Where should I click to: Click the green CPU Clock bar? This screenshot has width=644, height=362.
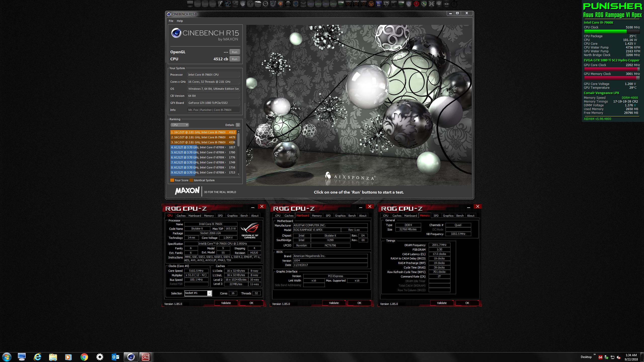612,32
